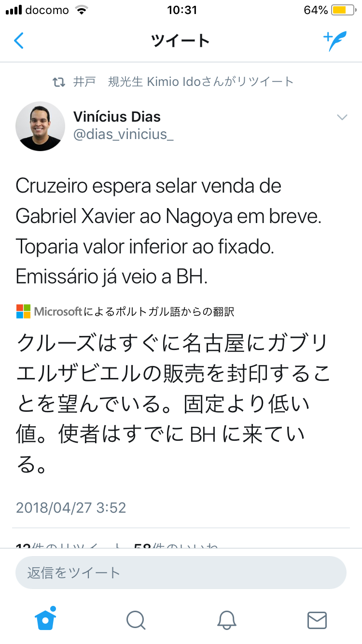The height and width of the screenshot is (644, 362).
Task: Tap the Vinícius Dias display name
Action: coord(117,116)
